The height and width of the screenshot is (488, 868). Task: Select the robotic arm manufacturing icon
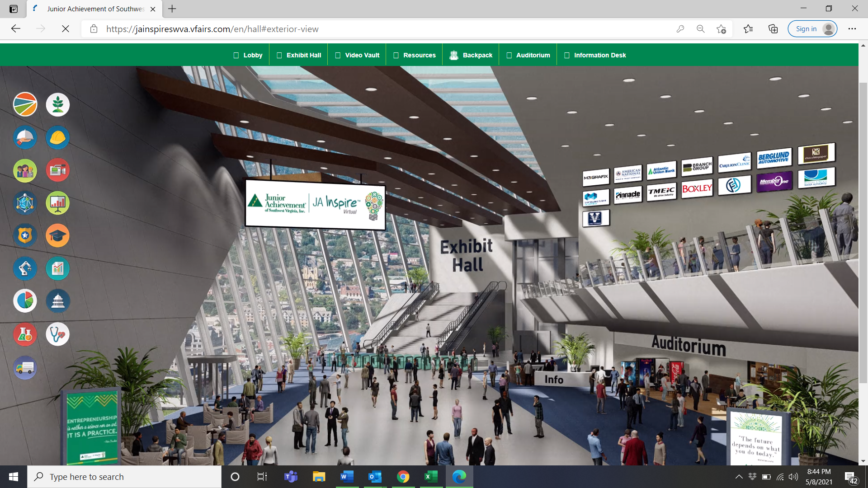25,268
